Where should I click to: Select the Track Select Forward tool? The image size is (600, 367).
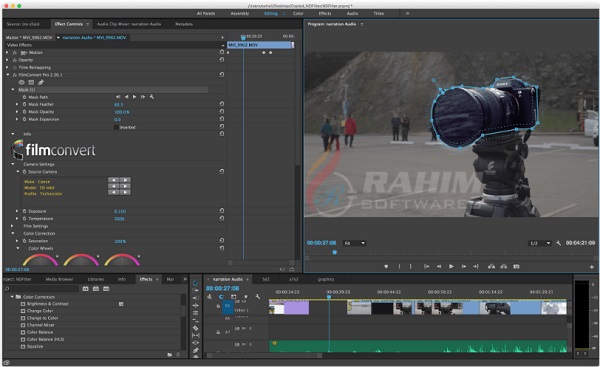click(195, 291)
